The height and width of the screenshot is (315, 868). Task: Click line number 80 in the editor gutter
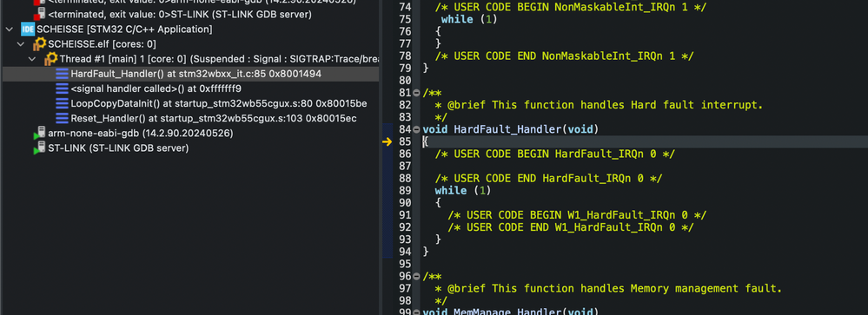(x=405, y=80)
